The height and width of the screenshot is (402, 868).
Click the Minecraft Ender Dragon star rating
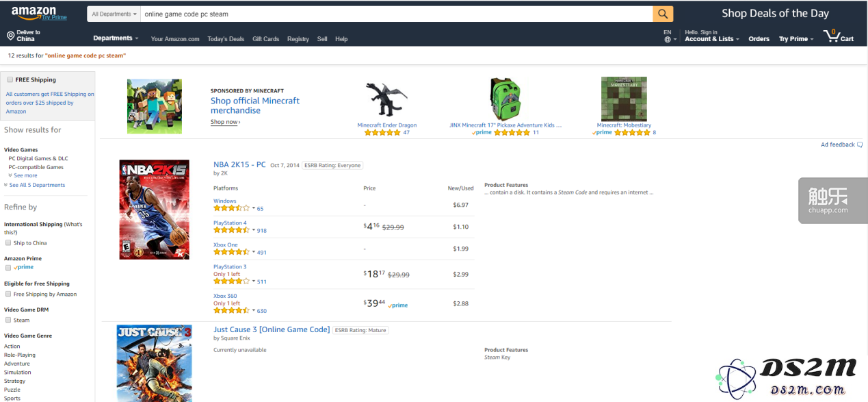(382, 133)
